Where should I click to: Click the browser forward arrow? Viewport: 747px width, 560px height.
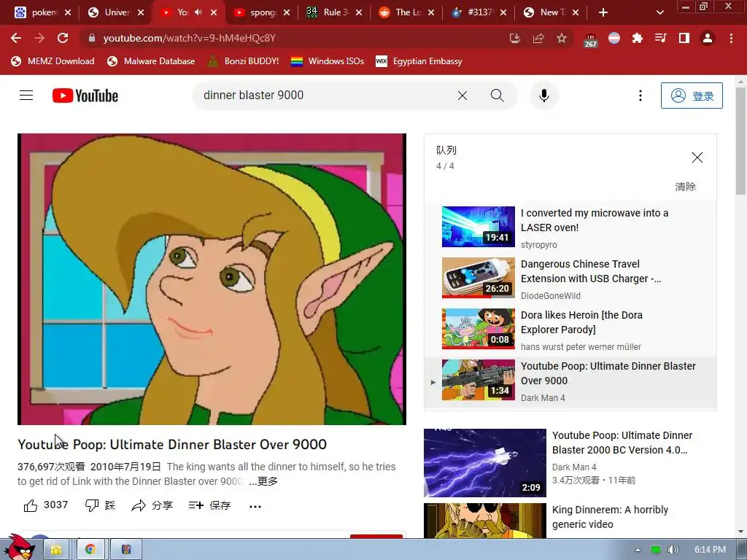tap(39, 38)
